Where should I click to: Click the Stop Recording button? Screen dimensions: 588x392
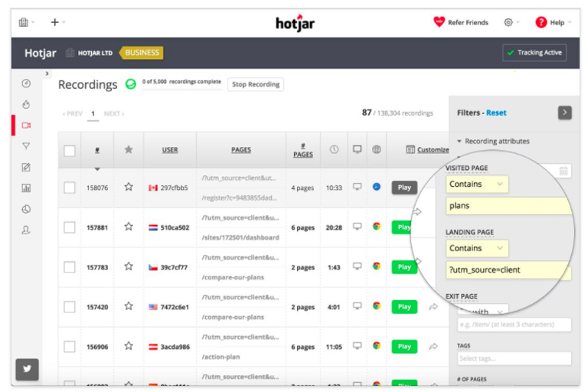[x=256, y=84]
